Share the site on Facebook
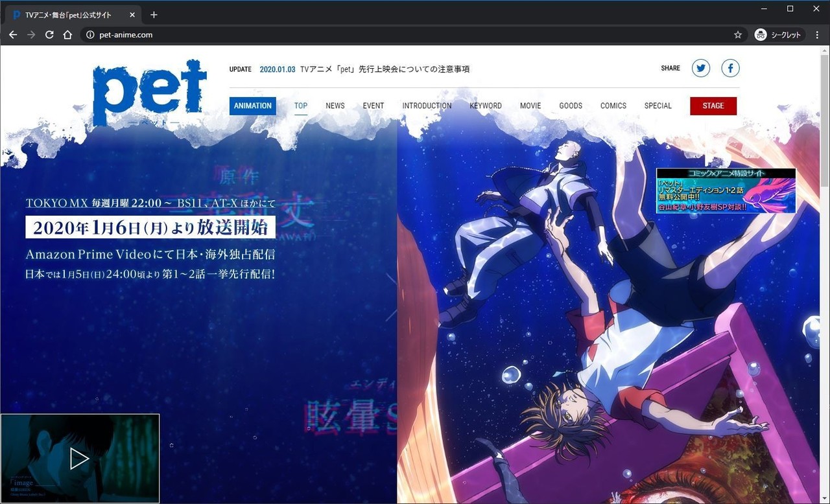Viewport: 830px width, 504px height. 730,68
